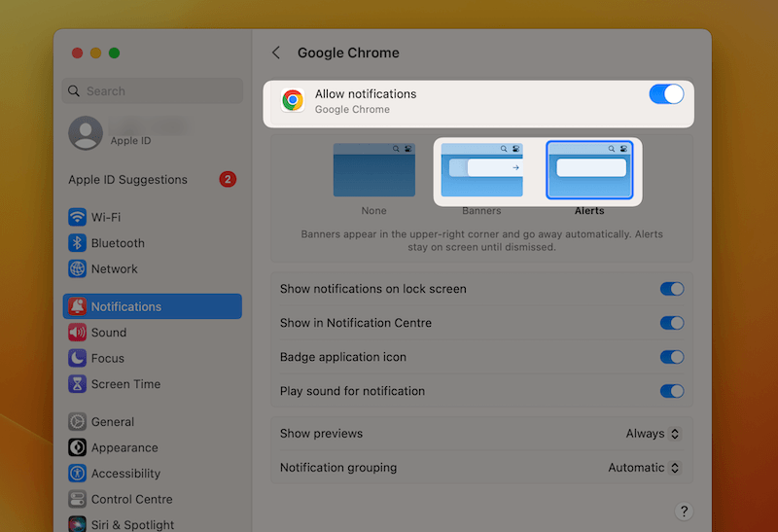Toggle Play sound for notification
Screen dimensions: 778x532
672,391
